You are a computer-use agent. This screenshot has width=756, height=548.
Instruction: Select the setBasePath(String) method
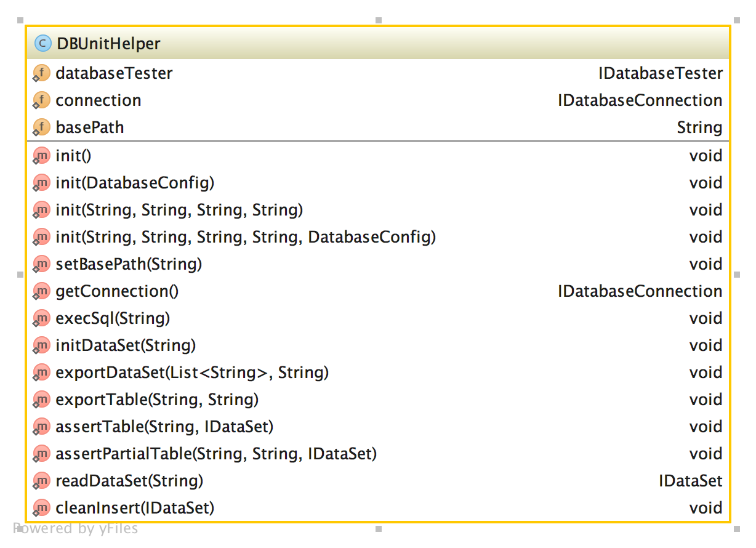click(x=129, y=264)
